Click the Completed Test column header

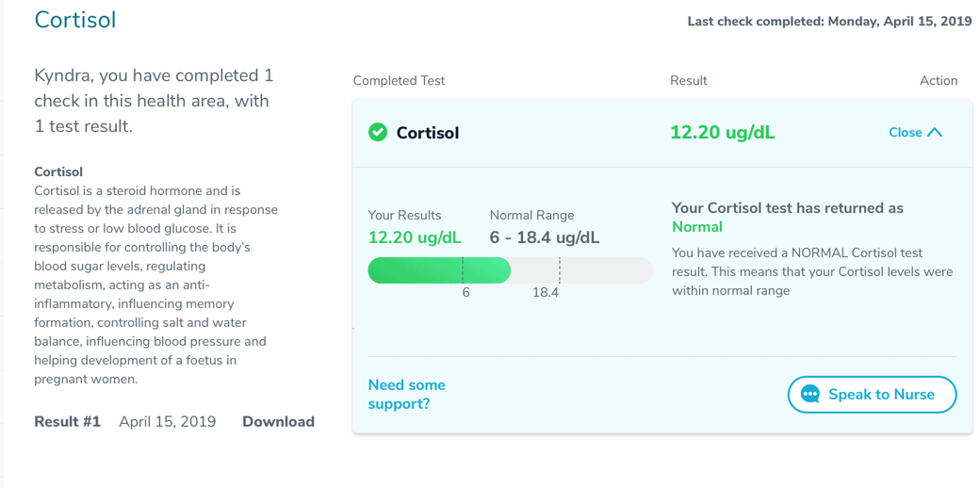tap(399, 81)
